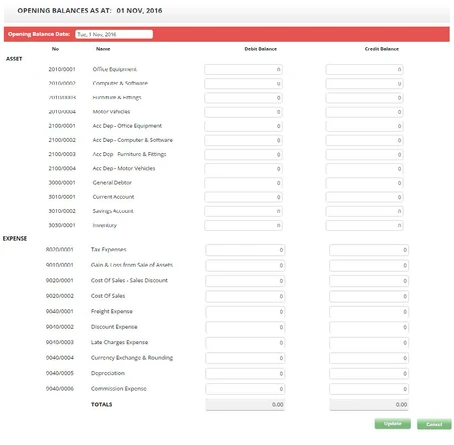
Task: Open the Opening Balance Date field
Action: point(114,34)
